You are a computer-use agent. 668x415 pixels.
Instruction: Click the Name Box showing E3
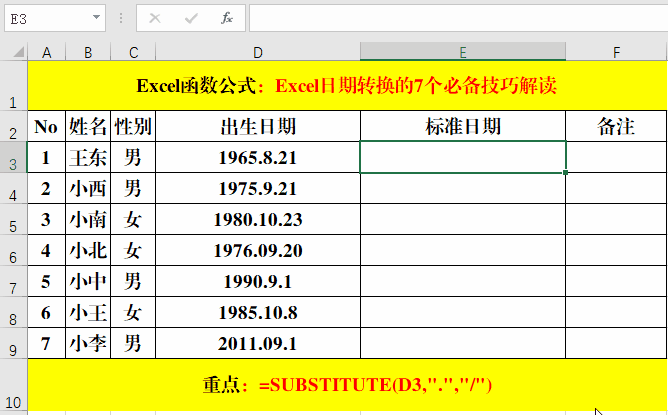click(55, 18)
